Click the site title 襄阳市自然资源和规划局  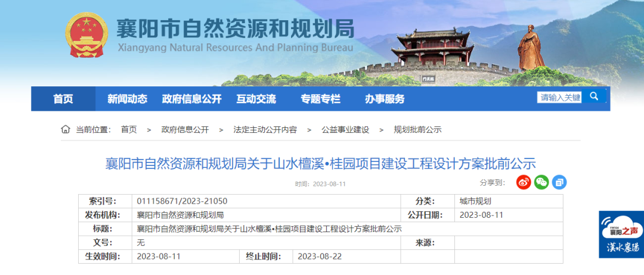tap(236, 29)
